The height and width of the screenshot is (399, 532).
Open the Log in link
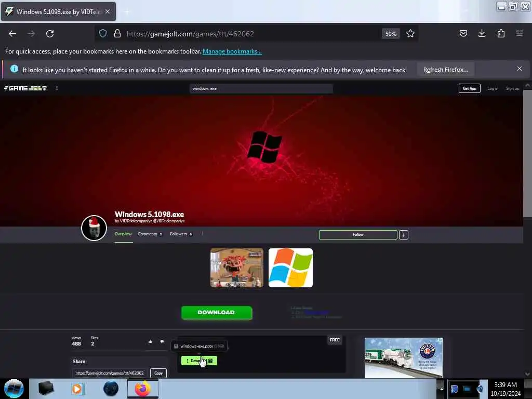coord(493,88)
